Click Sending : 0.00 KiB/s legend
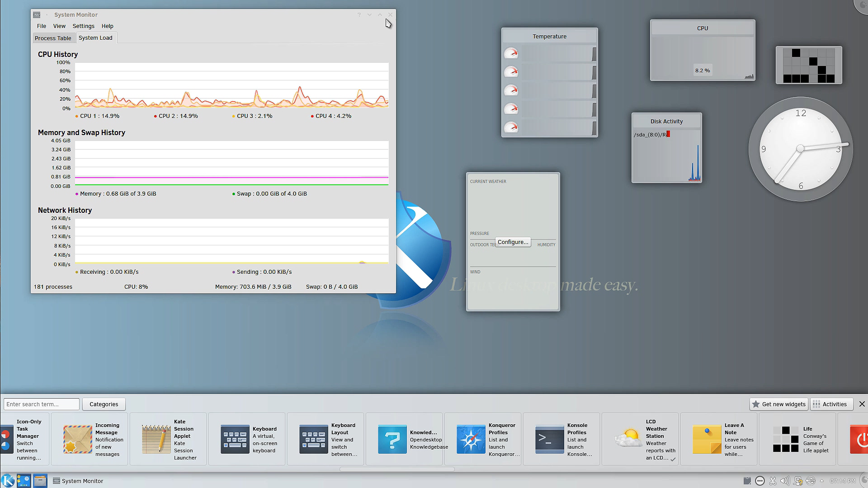Image resolution: width=868 pixels, height=488 pixels. tap(262, 272)
